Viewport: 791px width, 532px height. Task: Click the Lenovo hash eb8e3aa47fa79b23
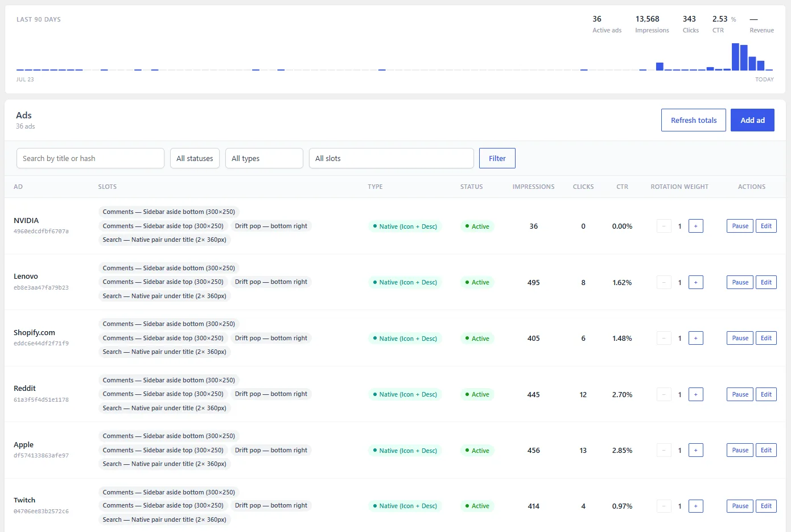[41, 287]
